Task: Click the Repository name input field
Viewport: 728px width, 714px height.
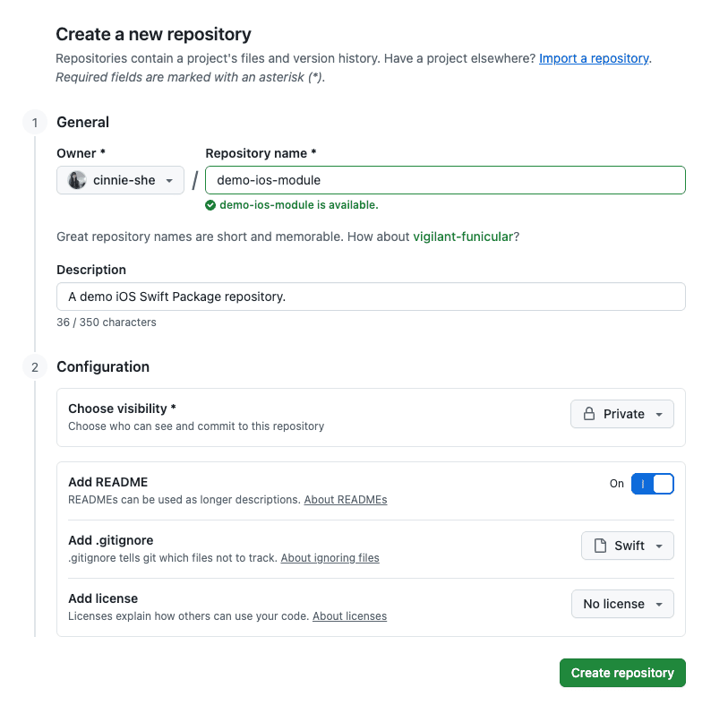Action: click(445, 180)
